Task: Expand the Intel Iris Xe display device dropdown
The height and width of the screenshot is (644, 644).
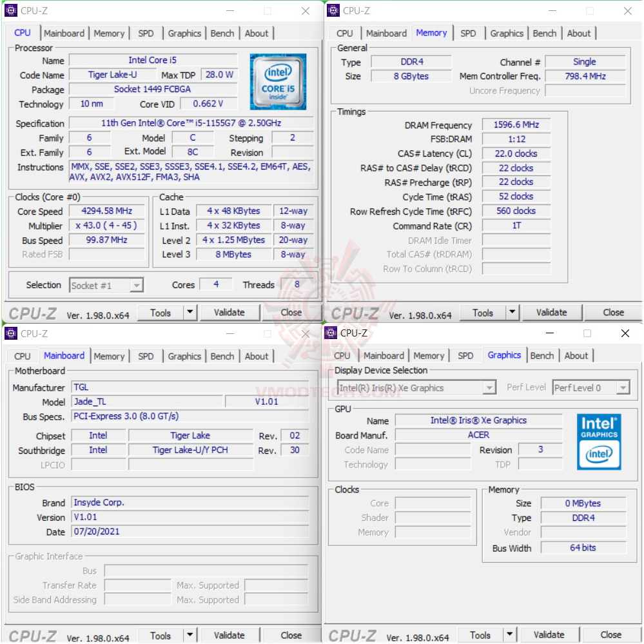Action: pyautogui.click(x=489, y=387)
